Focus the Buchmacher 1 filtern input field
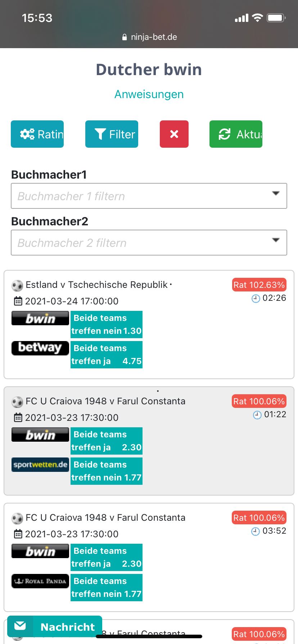 [x=149, y=196]
